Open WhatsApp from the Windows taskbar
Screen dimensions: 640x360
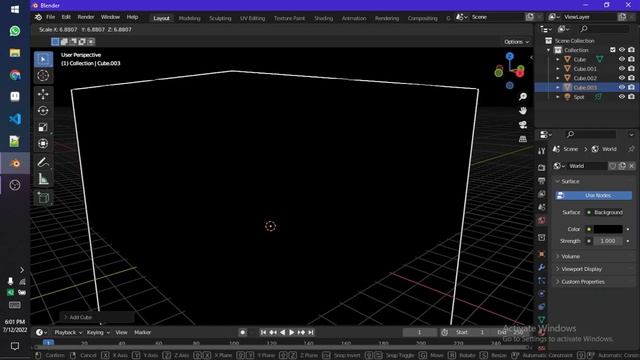pos(15,31)
